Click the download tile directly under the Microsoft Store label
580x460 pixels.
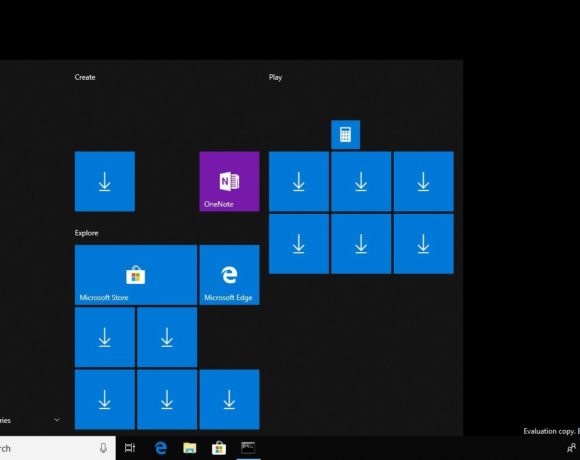105,337
